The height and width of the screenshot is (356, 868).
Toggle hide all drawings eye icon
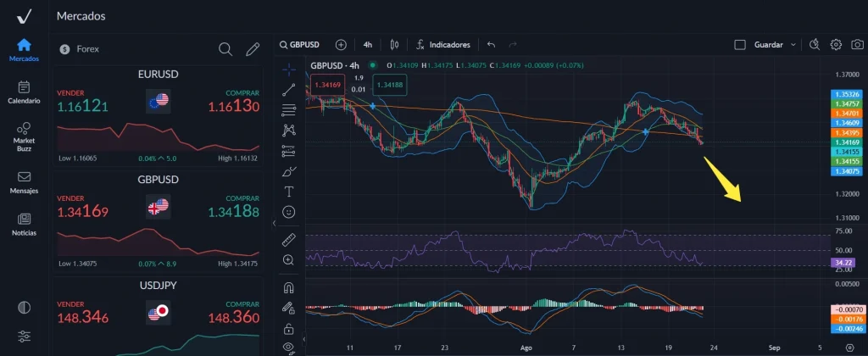click(x=288, y=348)
